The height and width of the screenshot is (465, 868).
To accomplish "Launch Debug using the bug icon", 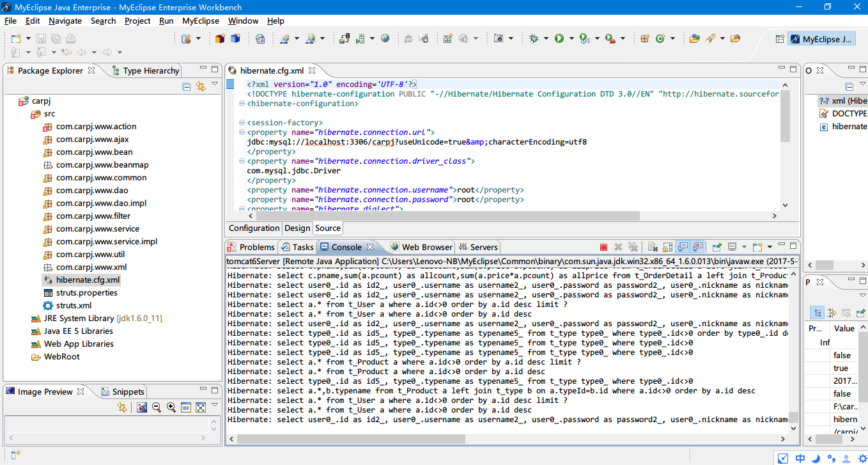I will (534, 39).
